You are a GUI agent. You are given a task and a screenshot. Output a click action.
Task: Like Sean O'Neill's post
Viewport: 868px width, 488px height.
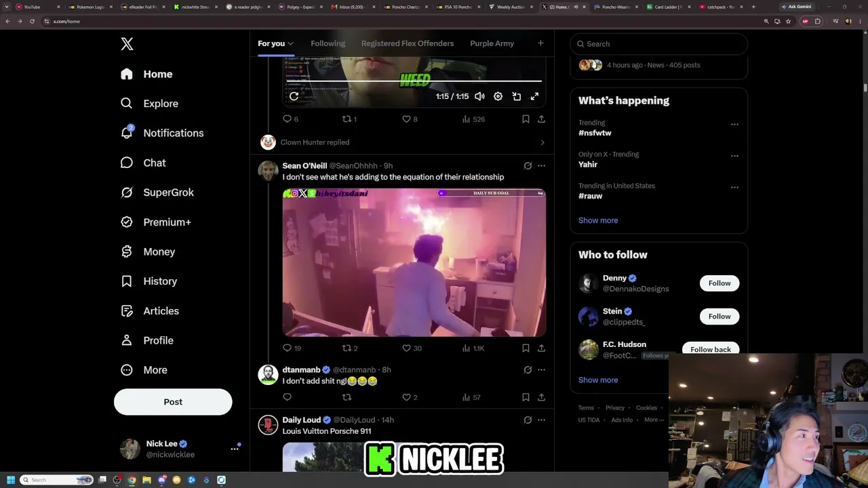(407, 348)
